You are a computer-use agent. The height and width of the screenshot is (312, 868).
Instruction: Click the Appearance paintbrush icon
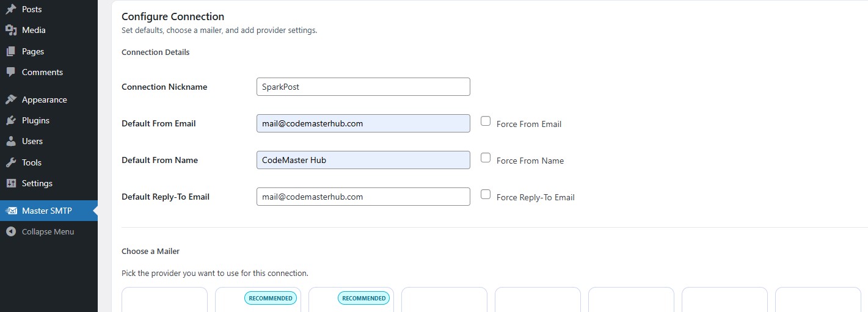[x=11, y=100]
